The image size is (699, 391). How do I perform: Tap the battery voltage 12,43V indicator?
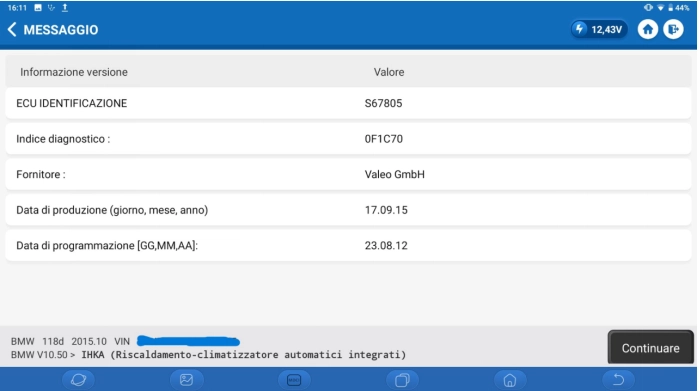pyautogui.click(x=599, y=29)
